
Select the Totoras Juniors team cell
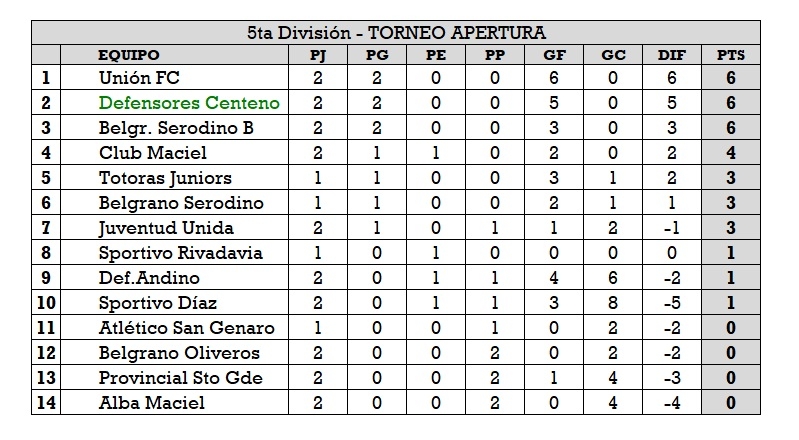click(x=165, y=178)
